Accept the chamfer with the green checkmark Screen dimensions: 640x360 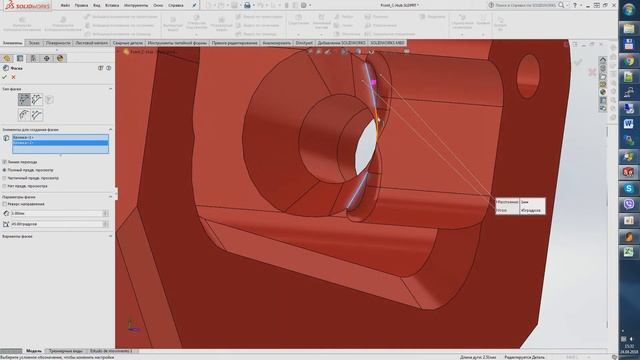click(x=5, y=77)
